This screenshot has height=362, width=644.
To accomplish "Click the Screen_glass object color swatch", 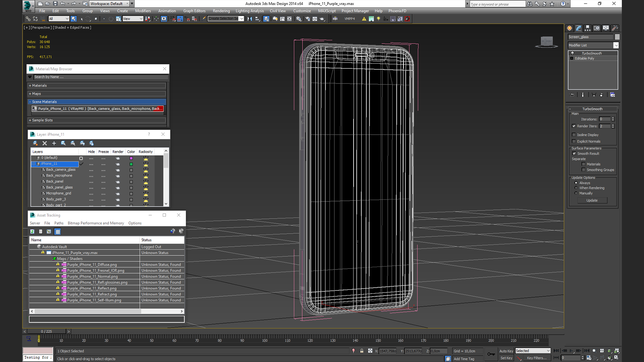I will pyautogui.click(x=617, y=37).
